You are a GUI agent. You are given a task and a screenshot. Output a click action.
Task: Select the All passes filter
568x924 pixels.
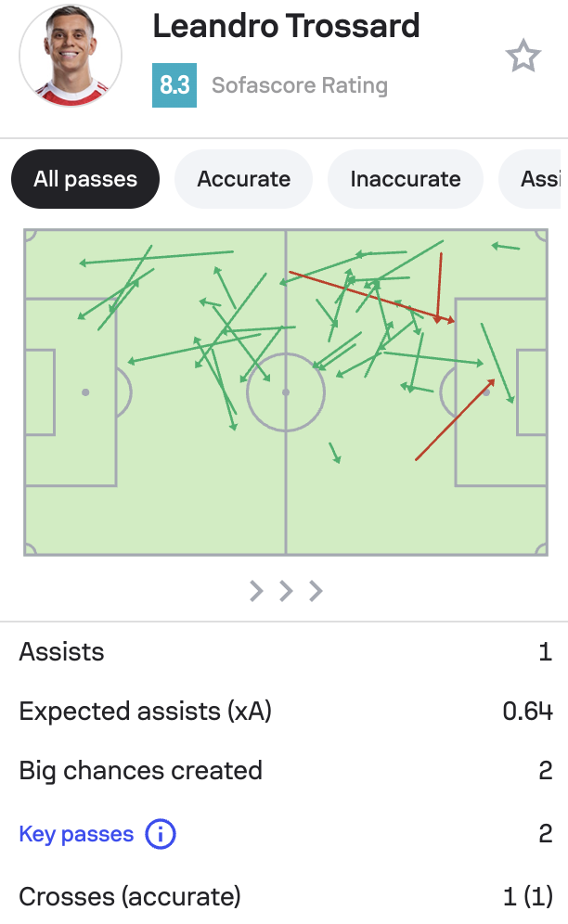tap(85, 178)
